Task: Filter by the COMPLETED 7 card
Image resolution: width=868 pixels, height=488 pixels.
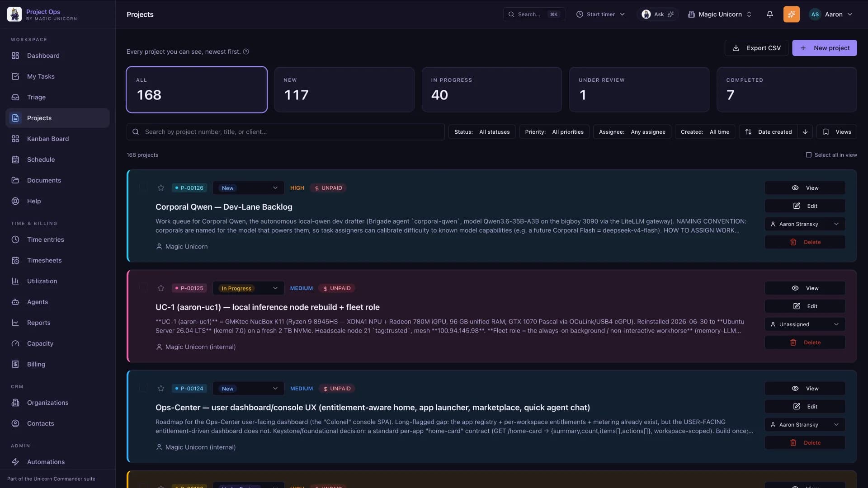Action: (787, 89)
